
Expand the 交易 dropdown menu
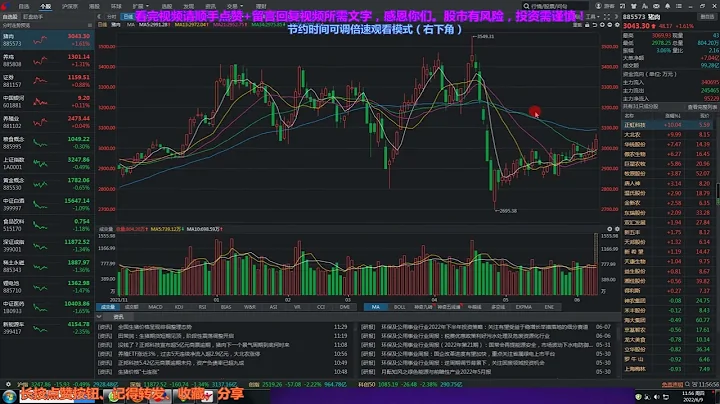235,6
